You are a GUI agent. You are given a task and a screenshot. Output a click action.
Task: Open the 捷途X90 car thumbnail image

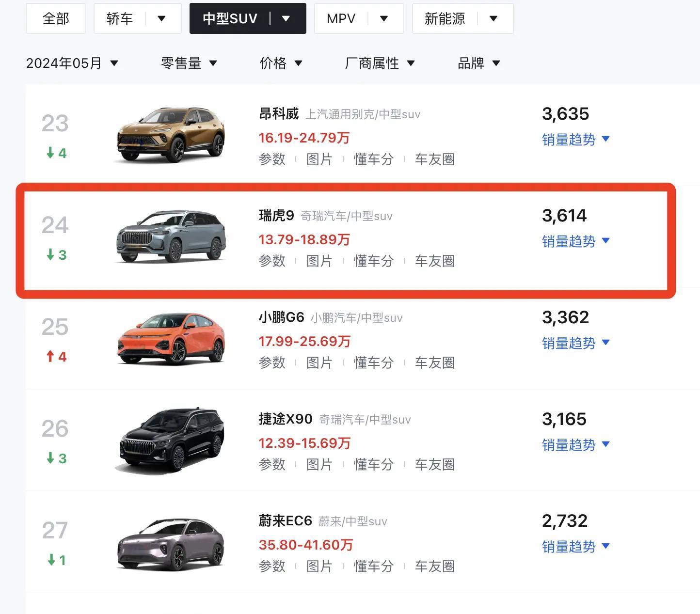(171, 440)
